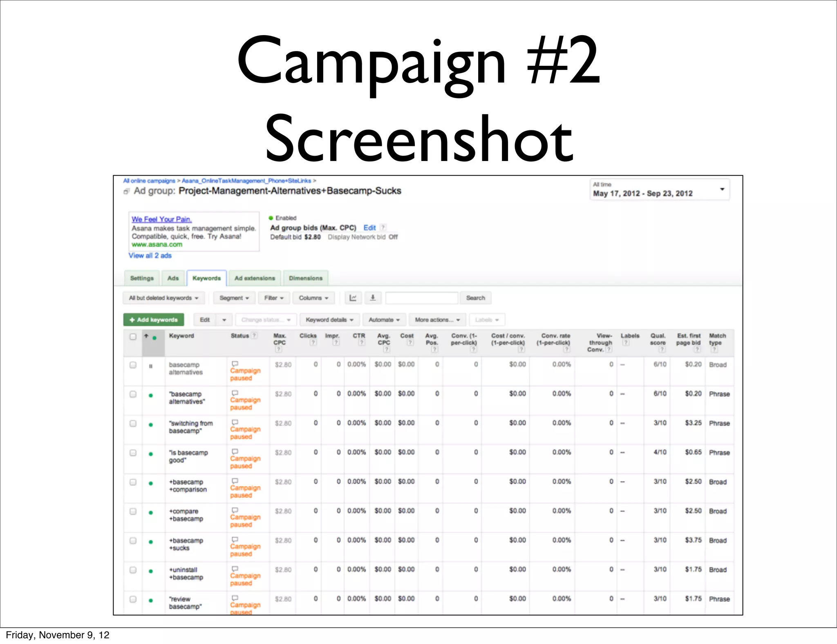Screen dimensions: 837x644
Task: Open the Automate dropdown
Action: click(x=384, y=320)
